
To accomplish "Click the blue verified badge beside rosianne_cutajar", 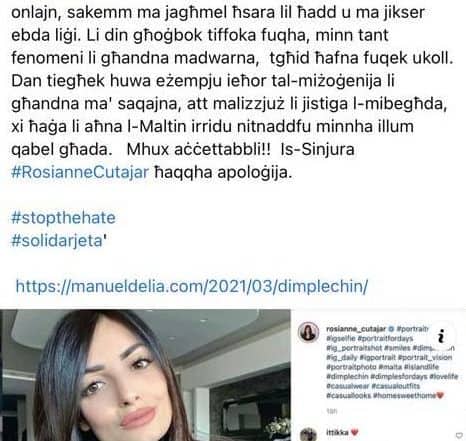I will click(x=392, y=329).
